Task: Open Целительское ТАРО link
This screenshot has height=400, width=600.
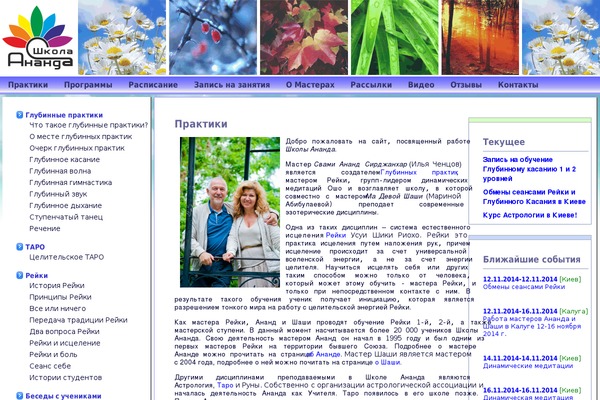Action: point(67,257)
